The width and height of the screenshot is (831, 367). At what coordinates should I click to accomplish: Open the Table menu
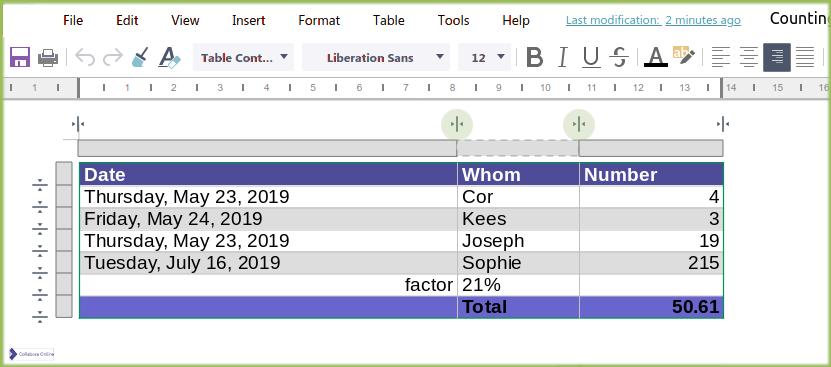pos(388,21)
